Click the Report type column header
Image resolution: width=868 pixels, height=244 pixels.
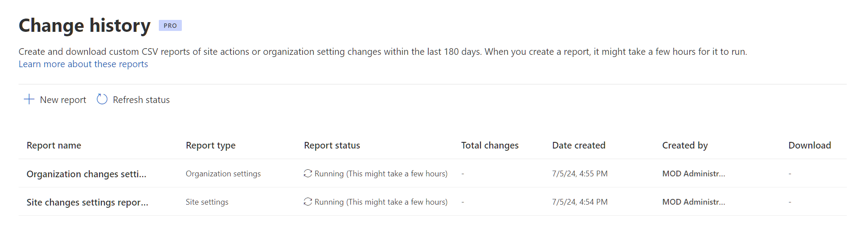point(211,145)
